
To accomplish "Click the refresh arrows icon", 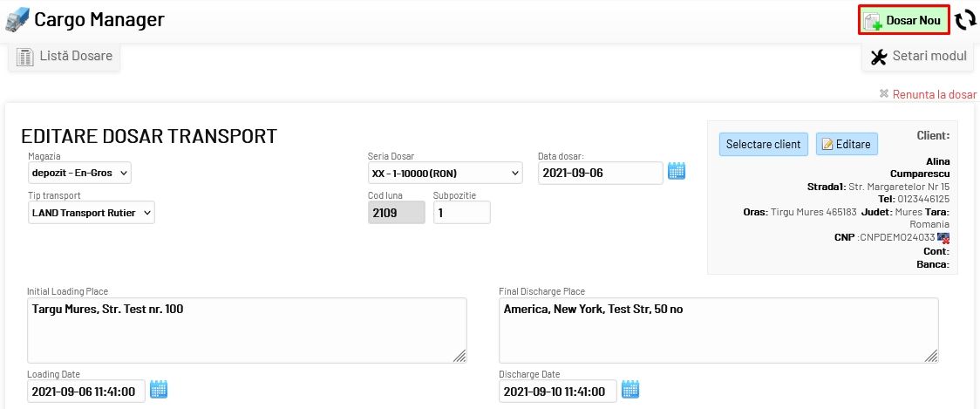I will pyautogui.click(x=965, y=20).
